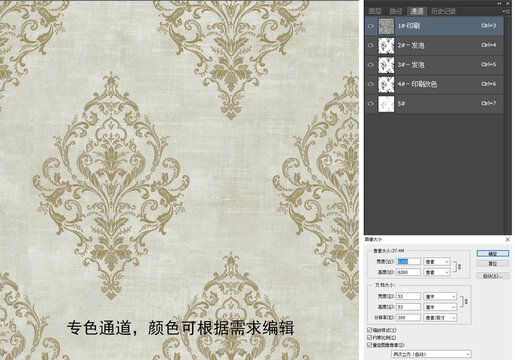Click the document size chain link icon
Viewport: 515px width, 360px height.
click(x=466, y=301)
